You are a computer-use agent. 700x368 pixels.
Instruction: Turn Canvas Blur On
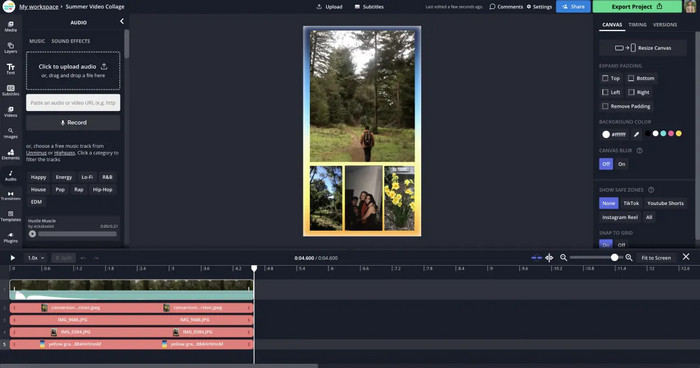[621, 164]
